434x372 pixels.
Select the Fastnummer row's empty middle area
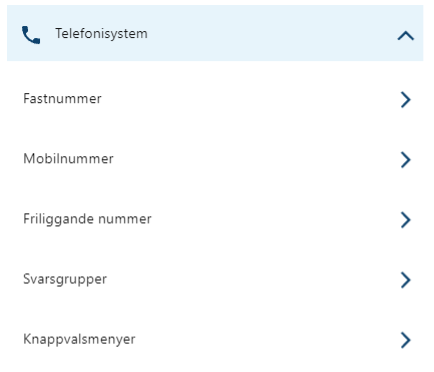(250, 99)
